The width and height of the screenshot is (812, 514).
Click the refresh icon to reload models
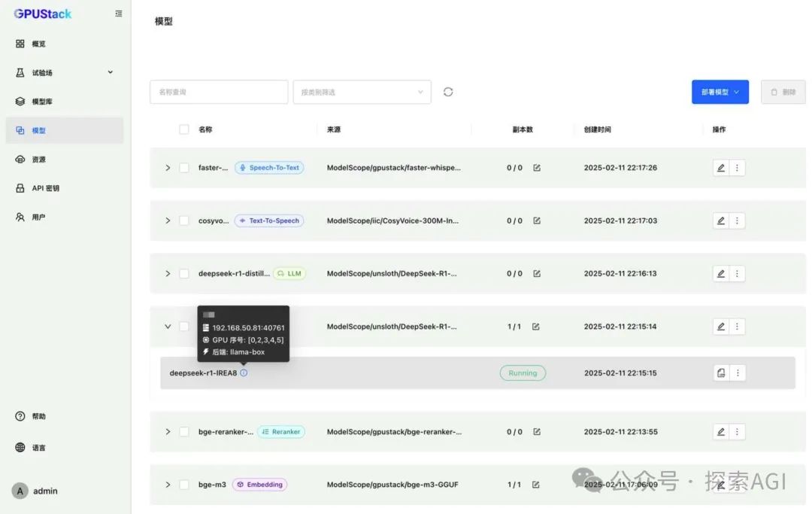tap(448, 91)
